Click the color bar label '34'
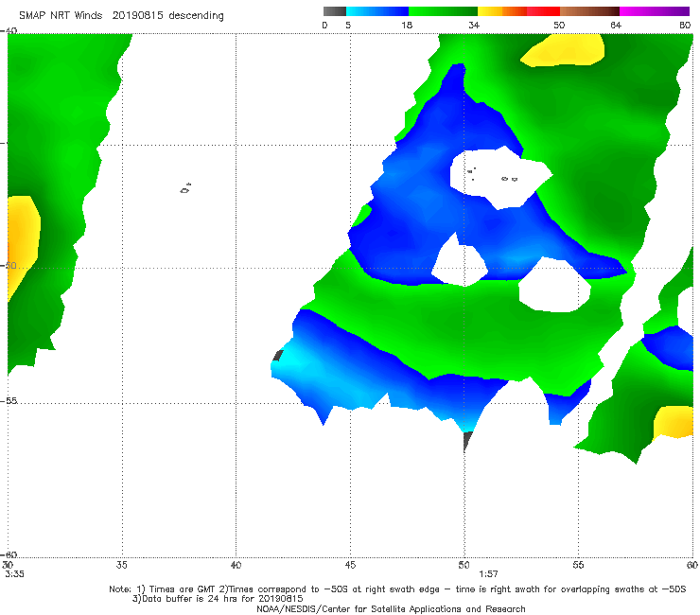 coord(474,25)
